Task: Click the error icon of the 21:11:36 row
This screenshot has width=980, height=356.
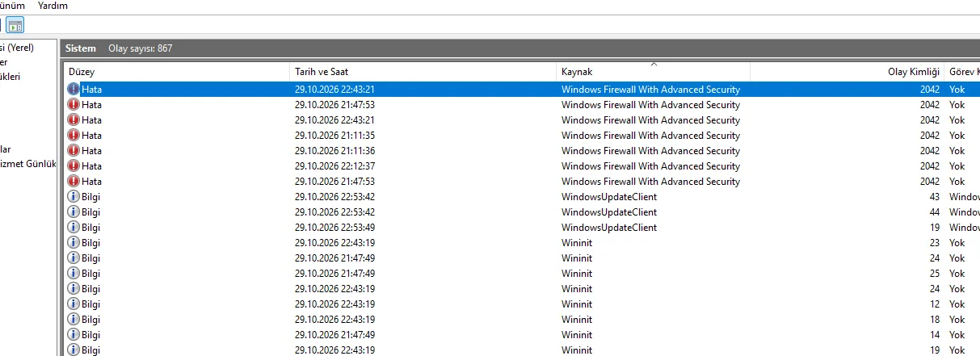Action: (x=74, y=151)
